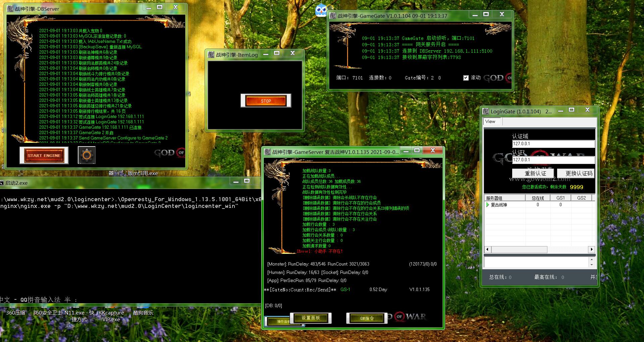The image size is (644, 342).
Task: Click the LoginGate window title icon
Action: (x=486, y=111)
